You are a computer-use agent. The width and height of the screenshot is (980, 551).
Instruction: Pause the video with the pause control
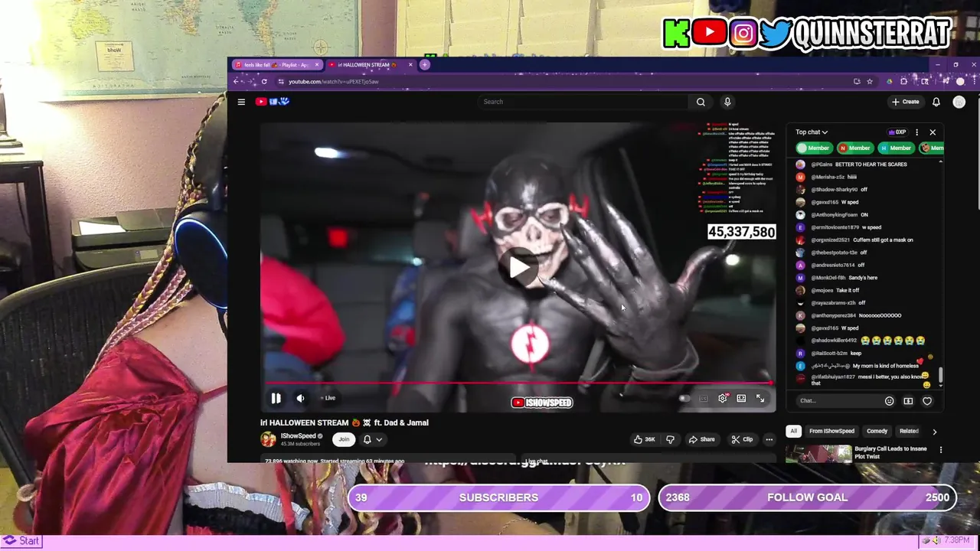tap(276, 398)
